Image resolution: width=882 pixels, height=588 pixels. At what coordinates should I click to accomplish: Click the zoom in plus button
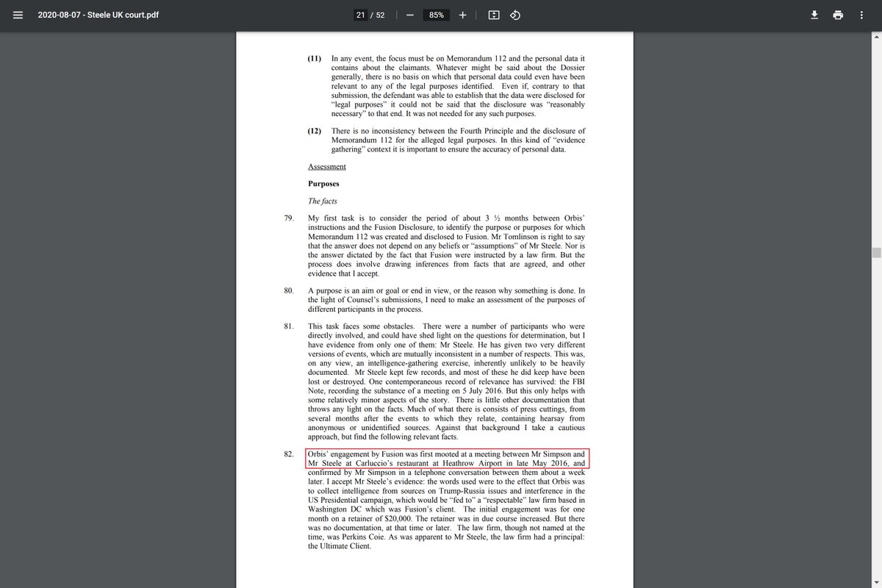click(463, 15)
